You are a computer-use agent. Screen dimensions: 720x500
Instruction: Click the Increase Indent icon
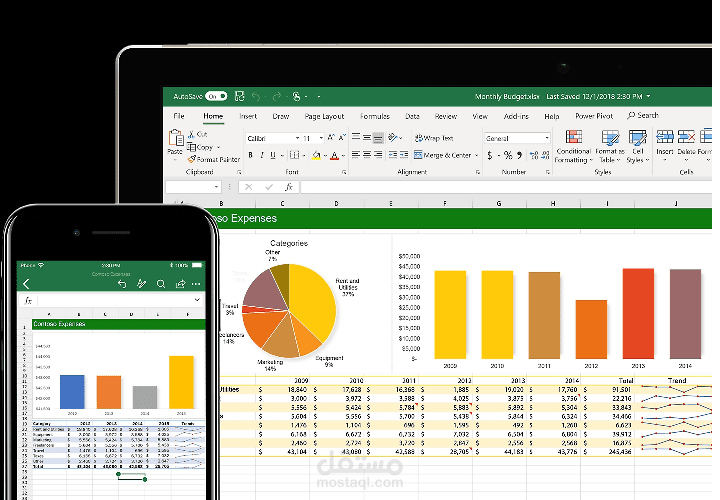(x=404, y=155)
